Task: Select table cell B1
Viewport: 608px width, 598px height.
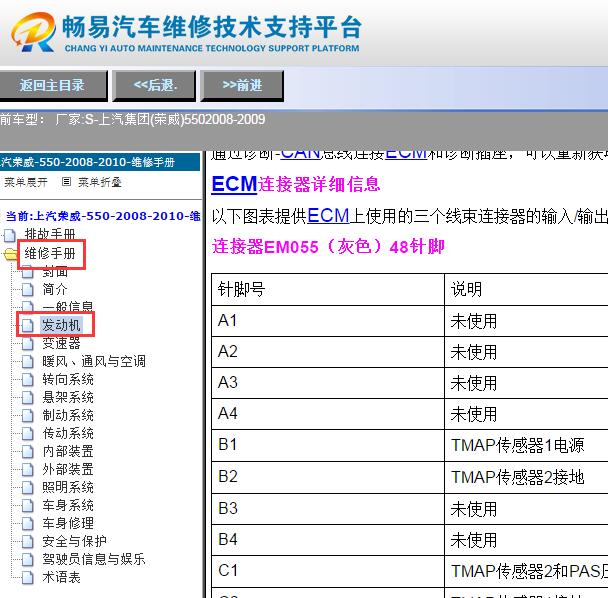Action: pyautogui.click(x=328, y=445)
